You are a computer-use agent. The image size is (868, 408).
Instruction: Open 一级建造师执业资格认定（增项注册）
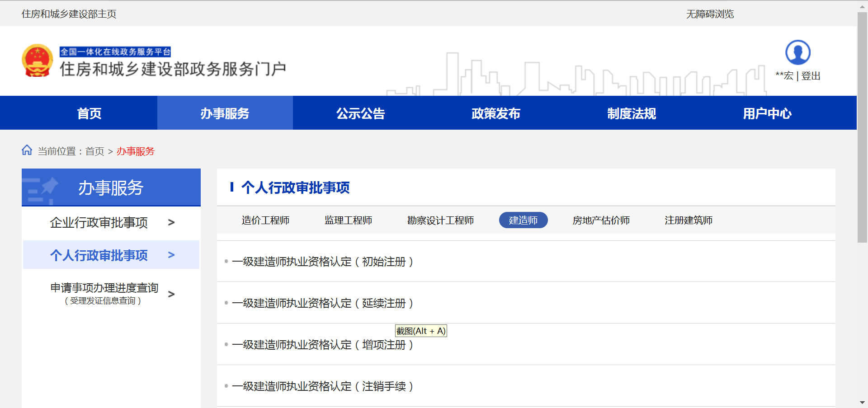322,345
